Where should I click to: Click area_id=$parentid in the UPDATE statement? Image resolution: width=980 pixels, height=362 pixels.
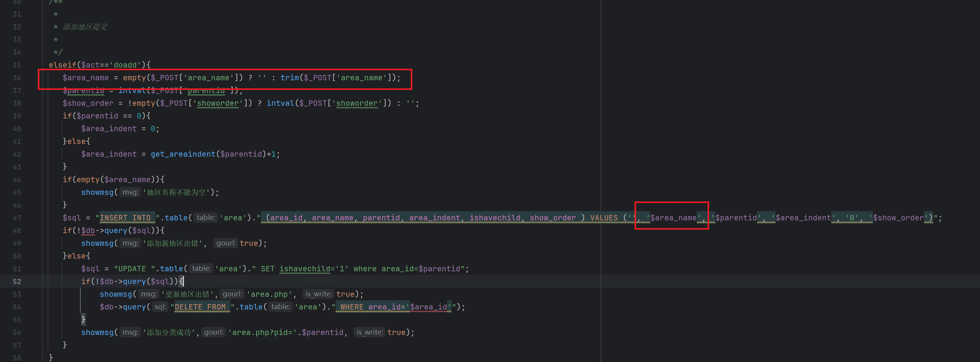pos(421,269)
